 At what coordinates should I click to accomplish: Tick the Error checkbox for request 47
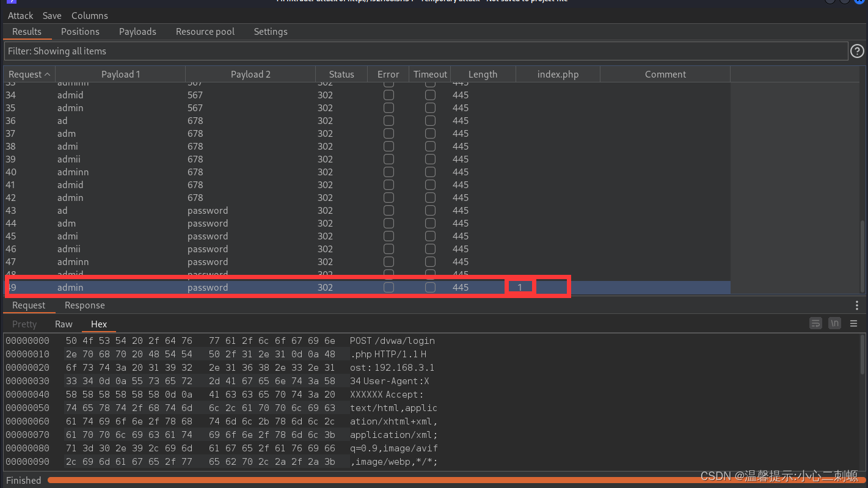click(x=388, y=262)
